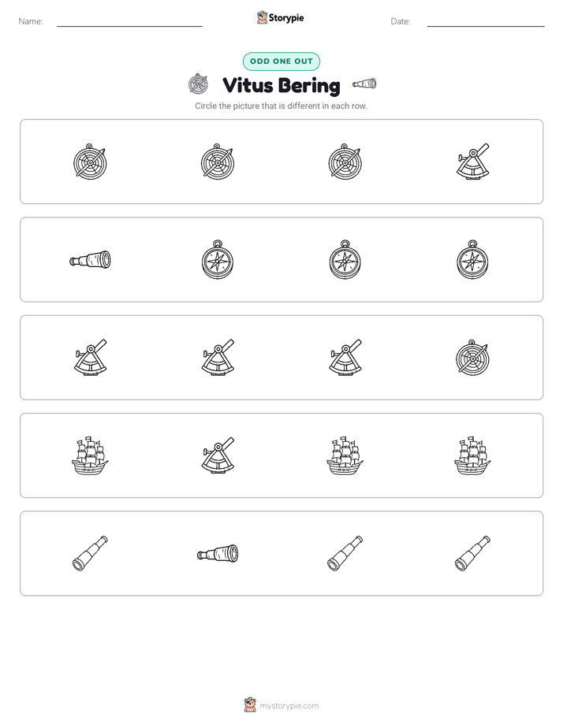Click the spyglass icon right of title
This screenshot has height=728, width=563.
tap(364, 84)
